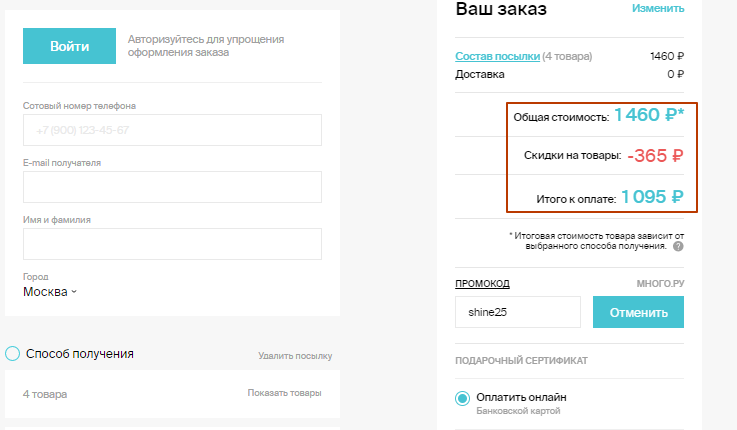Viewport: 737px width, 430px height.
Task: Click the Удалить посылку link
Action: click(x=295, y=355)
